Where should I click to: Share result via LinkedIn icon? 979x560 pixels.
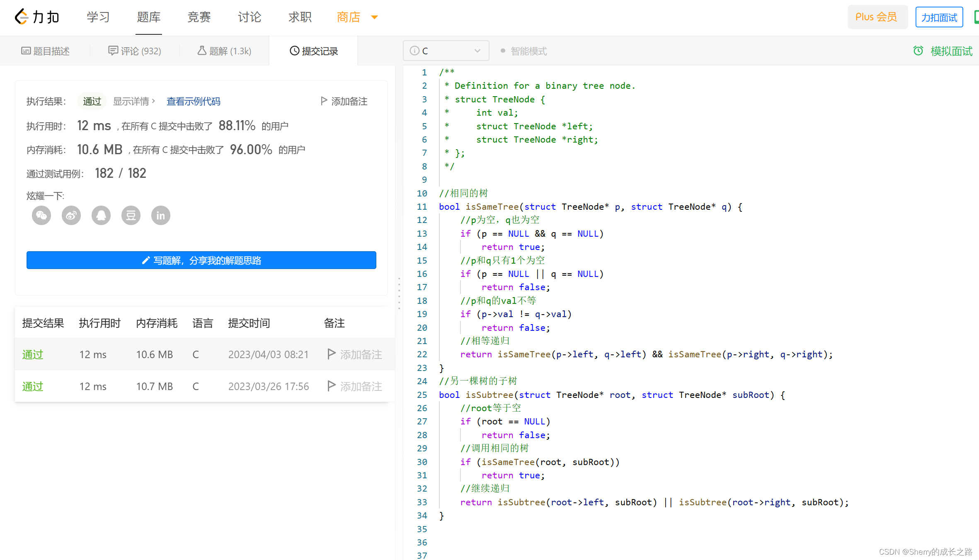click(161, 216)
